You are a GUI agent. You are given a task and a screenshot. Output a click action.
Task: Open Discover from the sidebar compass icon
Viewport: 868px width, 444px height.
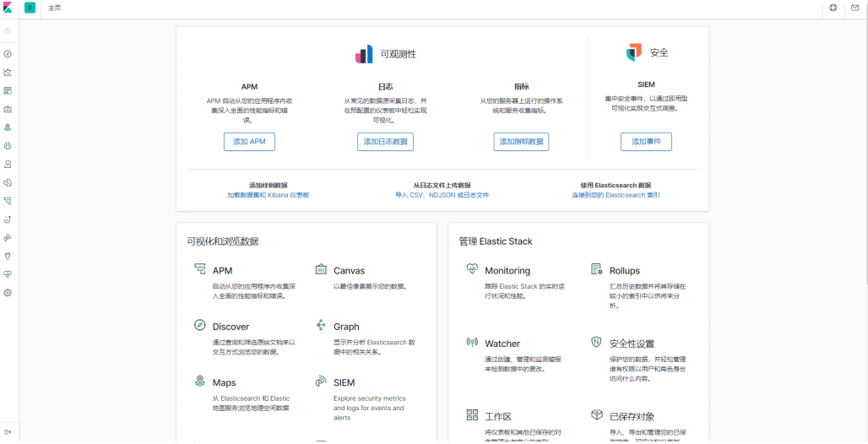coord(8,54)
